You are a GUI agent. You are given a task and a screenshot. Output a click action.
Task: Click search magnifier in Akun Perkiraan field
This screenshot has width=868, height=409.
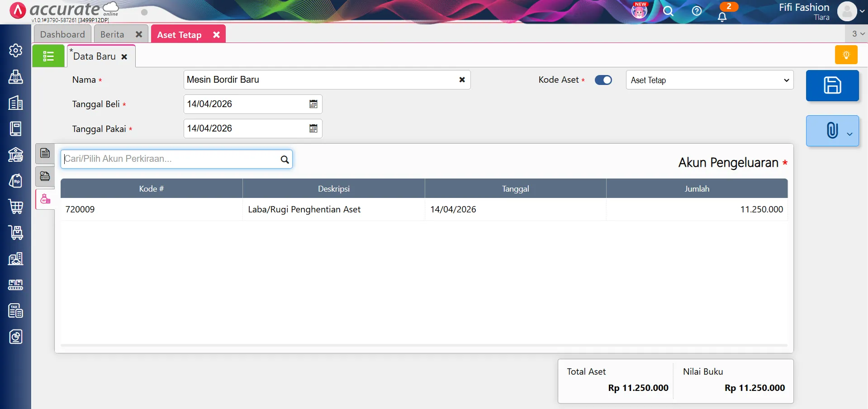[x=285, y=159]
